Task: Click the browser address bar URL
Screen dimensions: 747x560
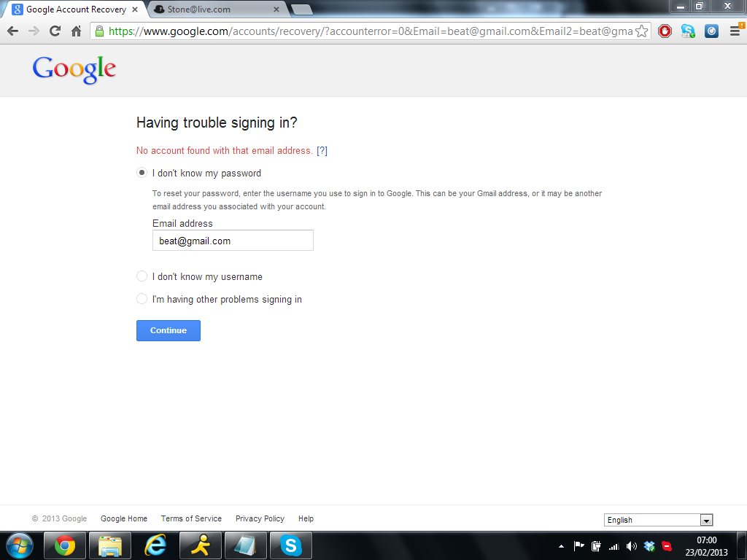Action: point(371,31)
